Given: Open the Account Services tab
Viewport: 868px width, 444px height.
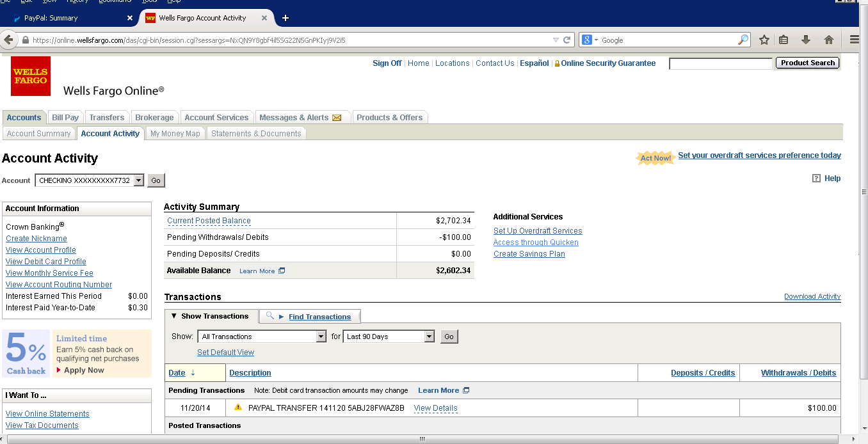Looking at the screenshot, I should [216, 118].
